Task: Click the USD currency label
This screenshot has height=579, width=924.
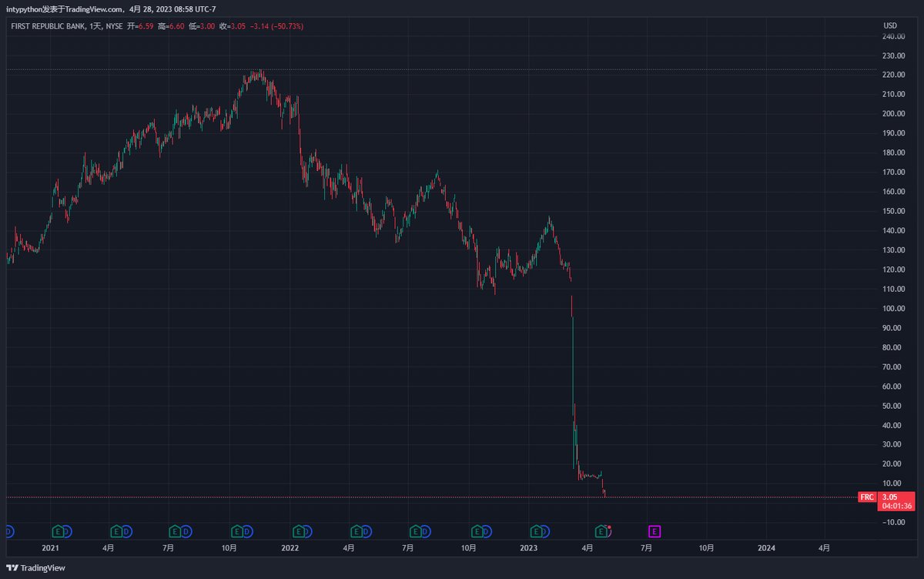Action: [890, 26]
